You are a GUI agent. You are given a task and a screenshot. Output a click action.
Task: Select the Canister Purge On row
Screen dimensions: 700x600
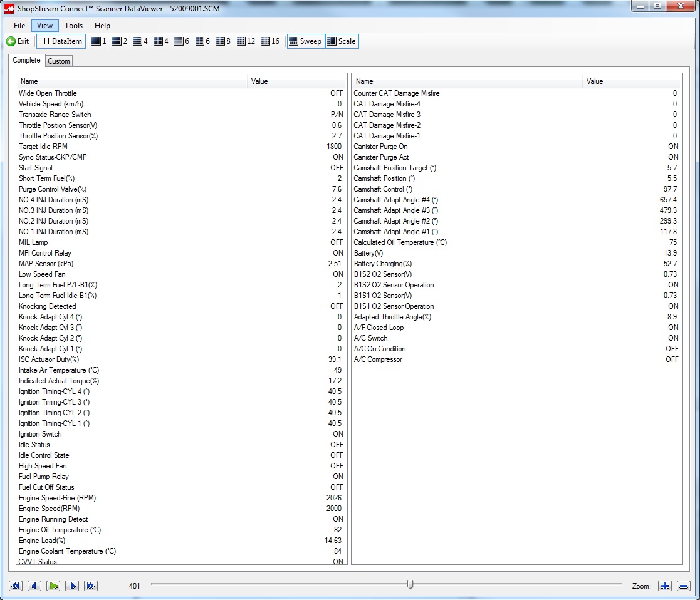516,147
